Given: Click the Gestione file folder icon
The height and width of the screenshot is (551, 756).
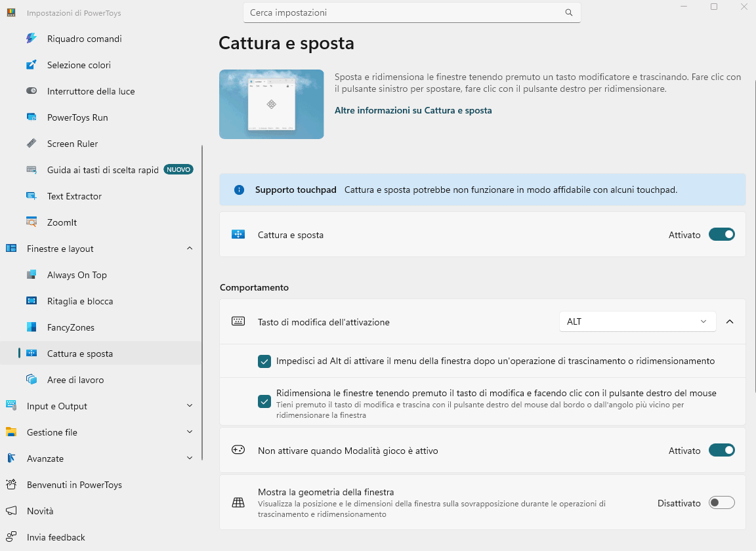Looking at the screenshot, I should (x=11, y=432).
